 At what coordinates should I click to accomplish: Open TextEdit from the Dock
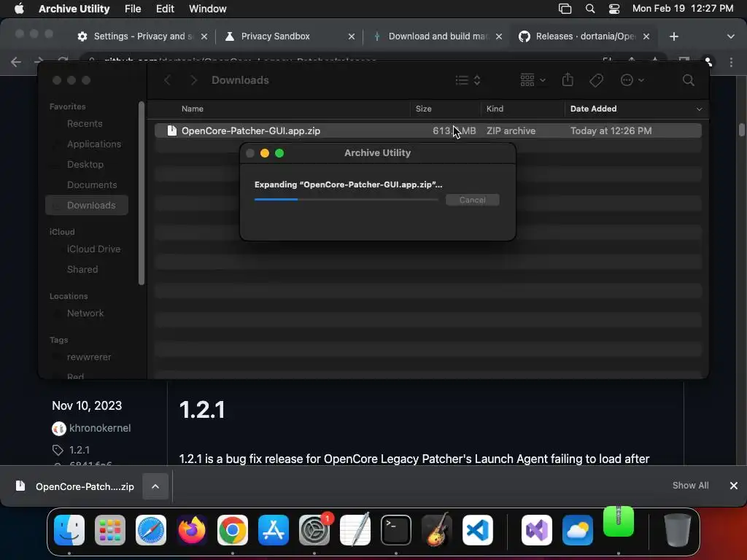point(355,530)
